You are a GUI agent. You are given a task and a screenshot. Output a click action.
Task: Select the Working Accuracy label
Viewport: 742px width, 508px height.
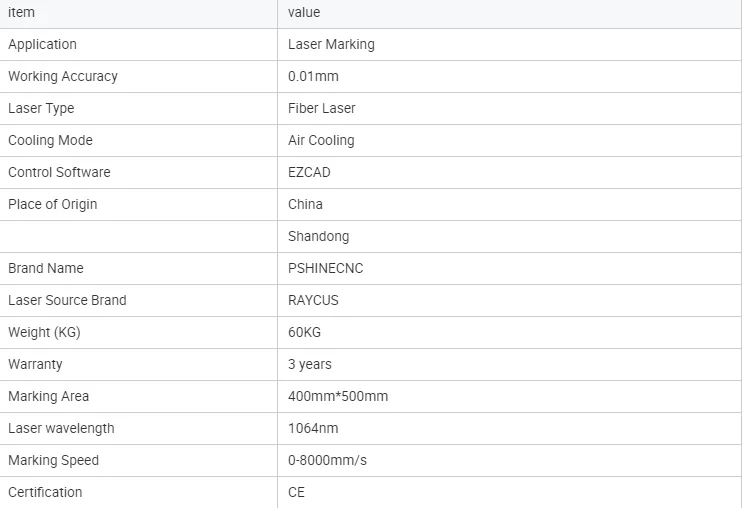[63, 77]
